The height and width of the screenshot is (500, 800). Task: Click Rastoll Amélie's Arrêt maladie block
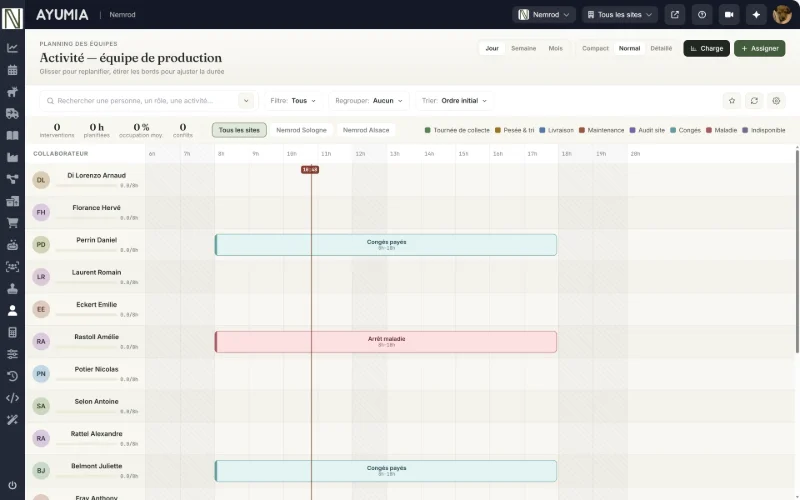[x=386, y=342]
